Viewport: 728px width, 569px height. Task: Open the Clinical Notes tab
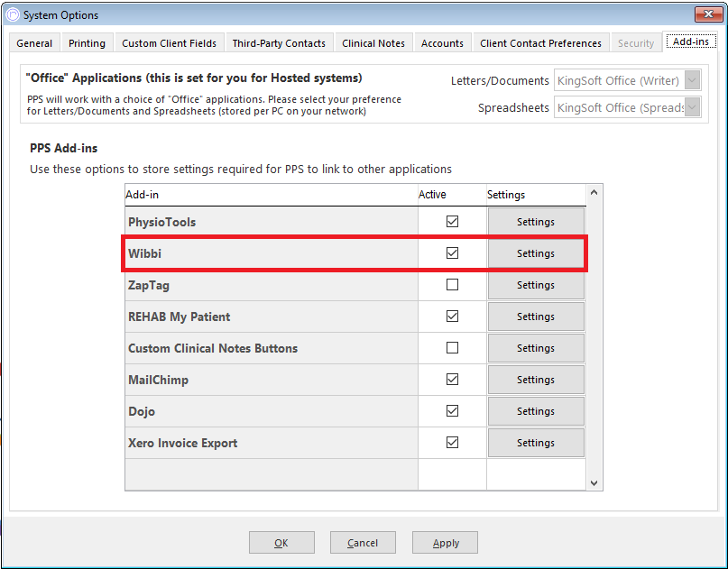point(373,43)
